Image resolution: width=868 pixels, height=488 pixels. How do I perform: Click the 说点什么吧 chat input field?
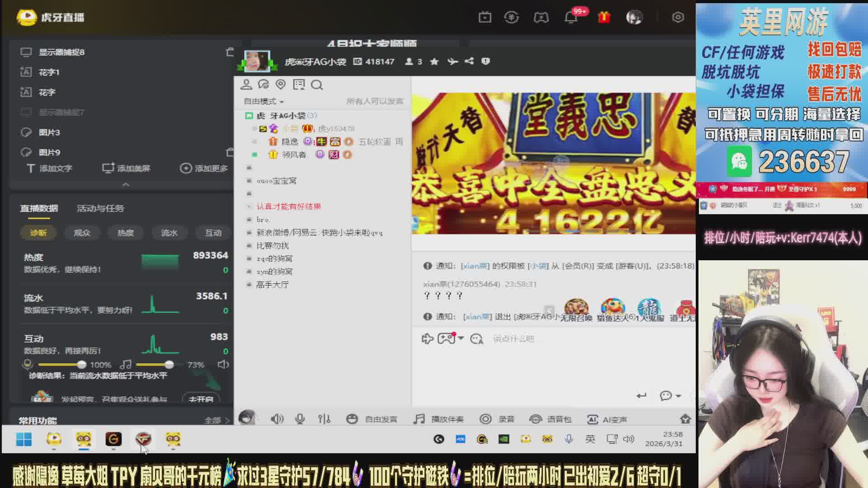[514, 339]
